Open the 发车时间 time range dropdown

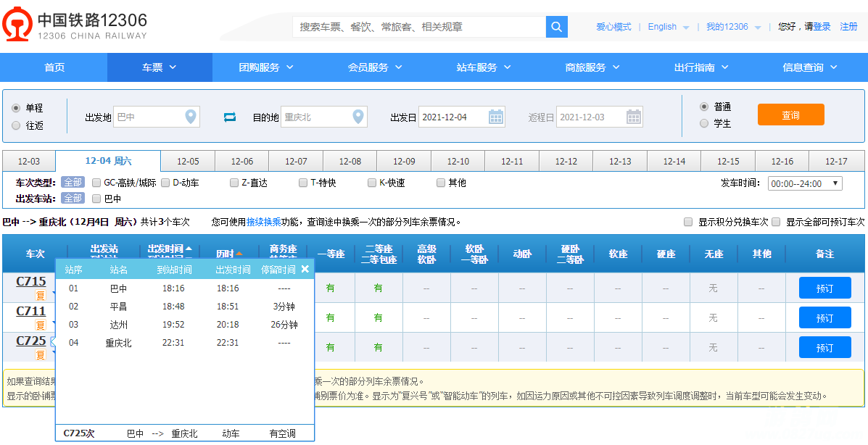tap(804, 183)
